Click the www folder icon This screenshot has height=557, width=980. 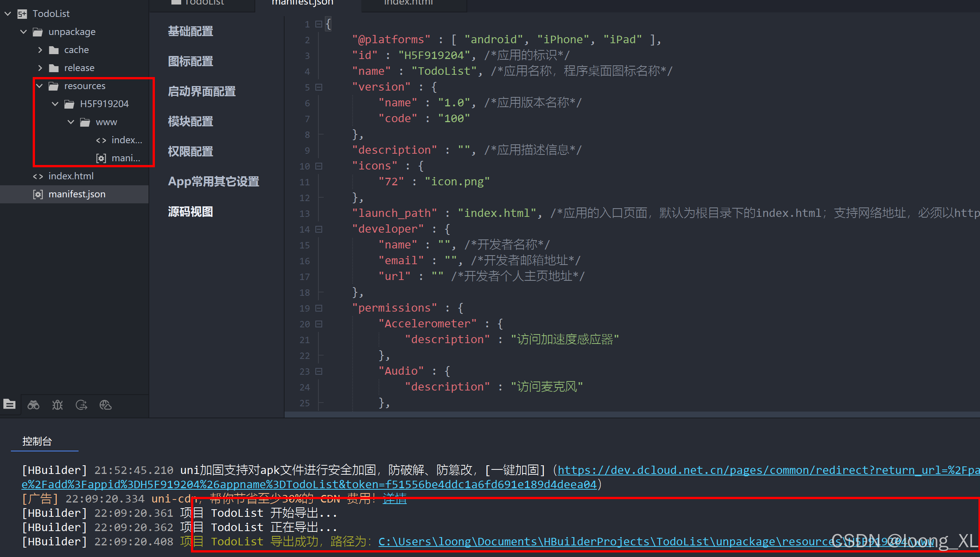point(85,122)
